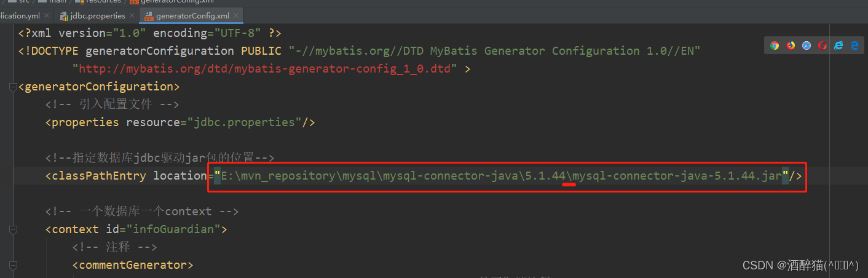Image resolution: width=868 pixels, height=278 pixels.
Task: Click the commentGenerator tag text
Action: click(133, 265)
